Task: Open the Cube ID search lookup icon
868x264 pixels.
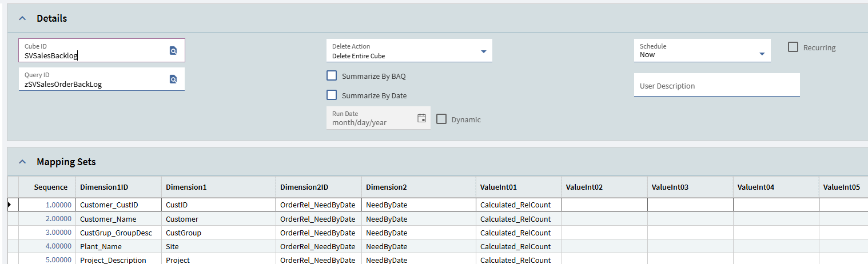Action: pyautogui.click(x=173, y=51)
